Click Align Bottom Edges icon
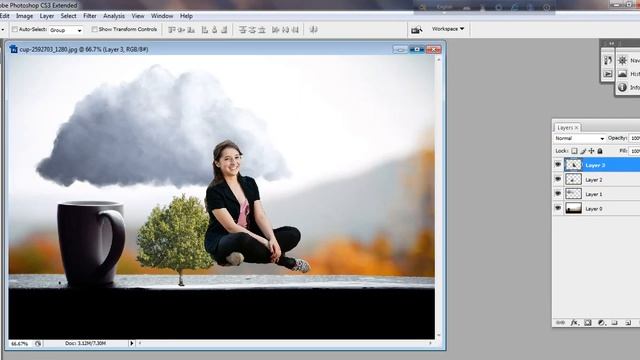The image size is (640, 360). [191, 29]
